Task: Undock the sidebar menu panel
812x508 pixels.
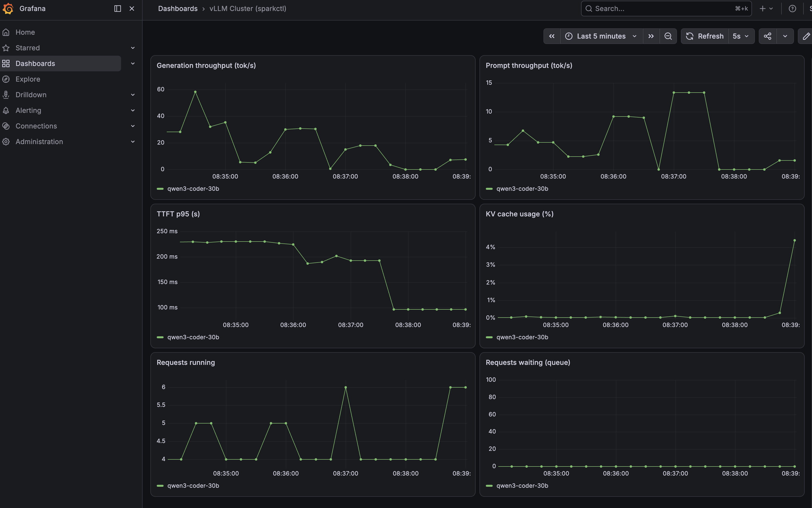Action: click(117, 9)
